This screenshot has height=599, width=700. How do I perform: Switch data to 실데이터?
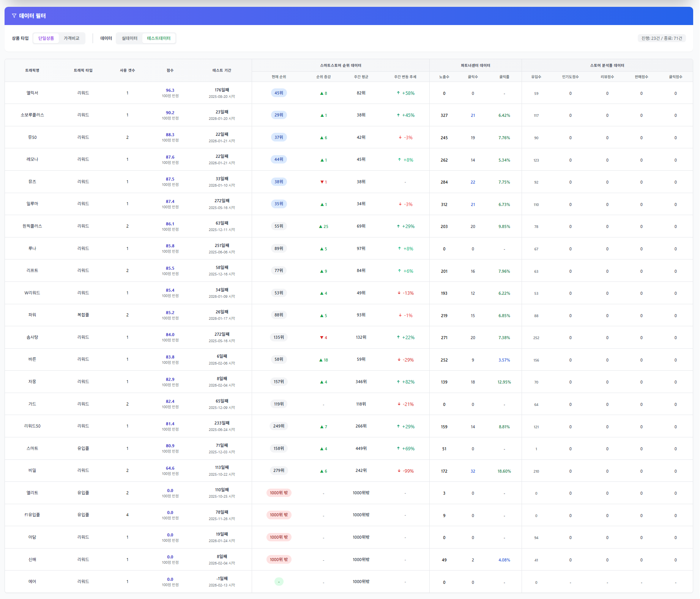tap(129, 38)
